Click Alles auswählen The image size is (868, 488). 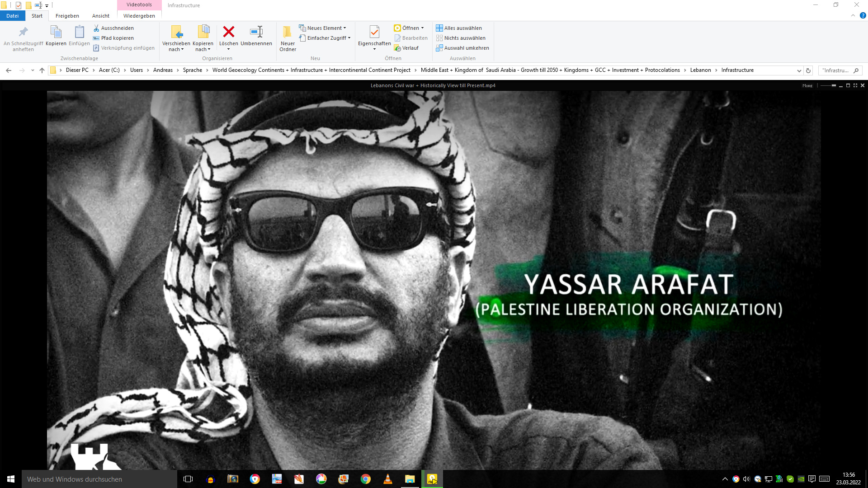459,28
